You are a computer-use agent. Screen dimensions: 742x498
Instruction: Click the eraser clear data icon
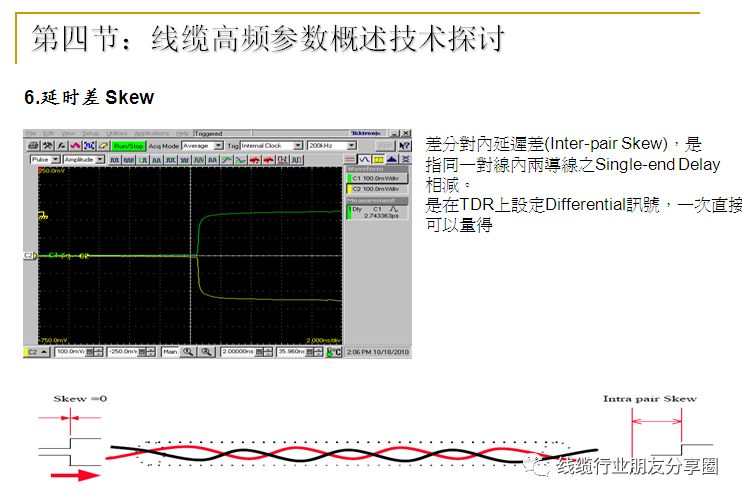pos(102,146)
